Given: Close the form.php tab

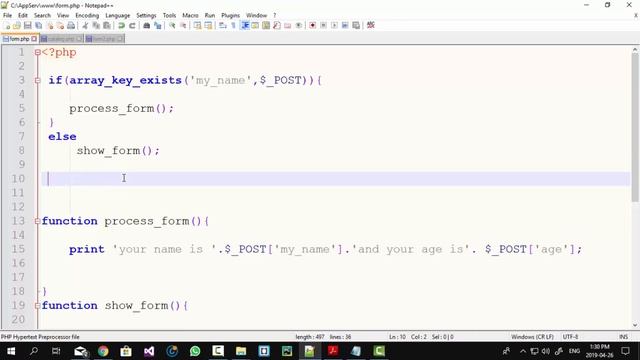Looking at the screenshot, I should (34, 39).
